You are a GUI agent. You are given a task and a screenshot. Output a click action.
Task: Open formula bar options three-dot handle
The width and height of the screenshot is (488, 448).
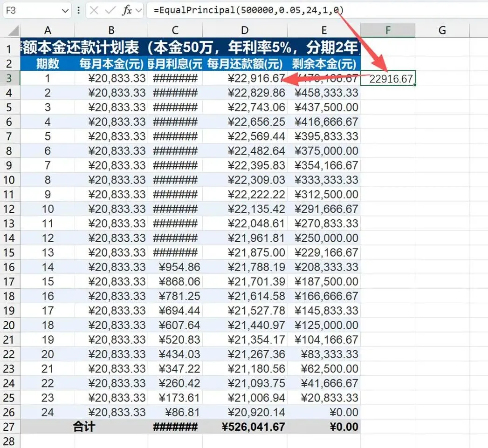[x=78, y=11]
